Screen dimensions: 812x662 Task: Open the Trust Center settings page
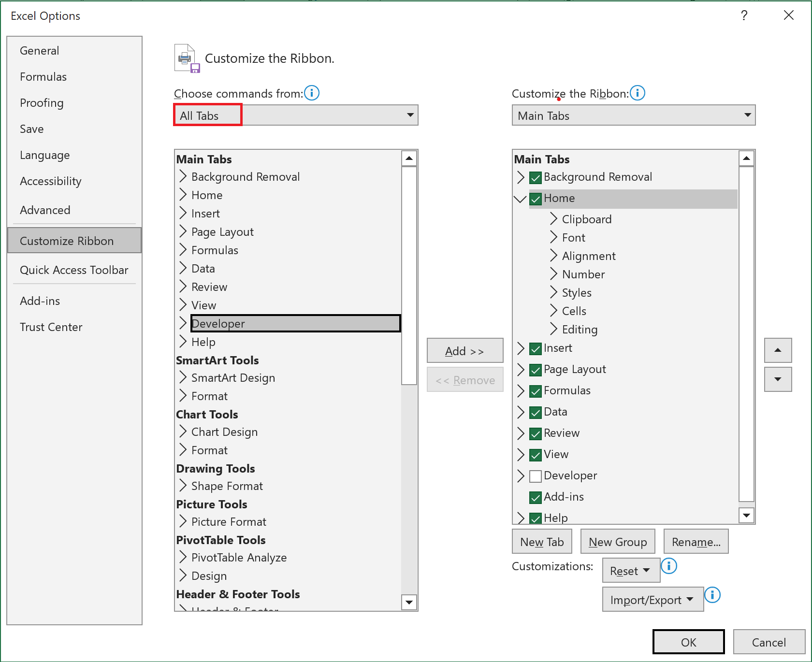pos(51,327)
